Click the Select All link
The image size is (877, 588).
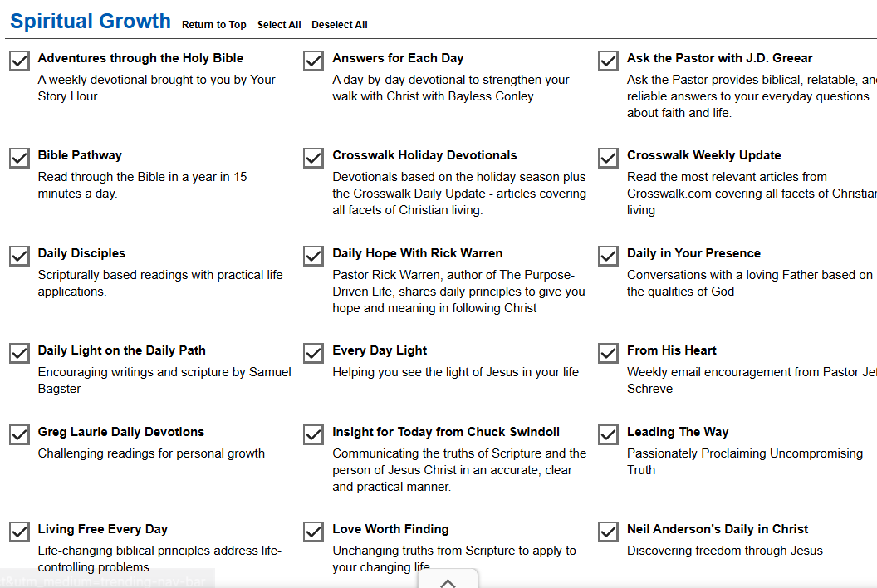[x=279, y=25]
